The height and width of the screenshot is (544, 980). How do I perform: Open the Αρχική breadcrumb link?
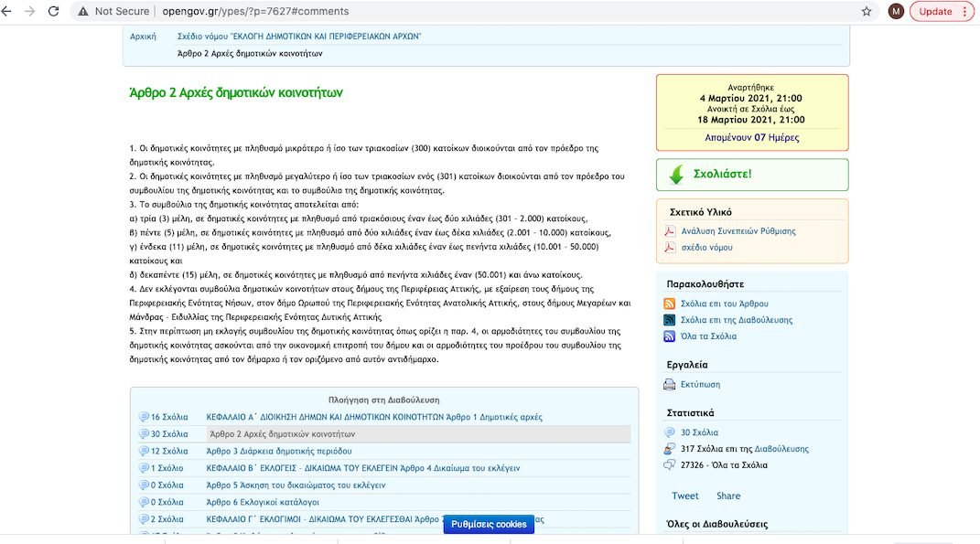pos(143,37)
